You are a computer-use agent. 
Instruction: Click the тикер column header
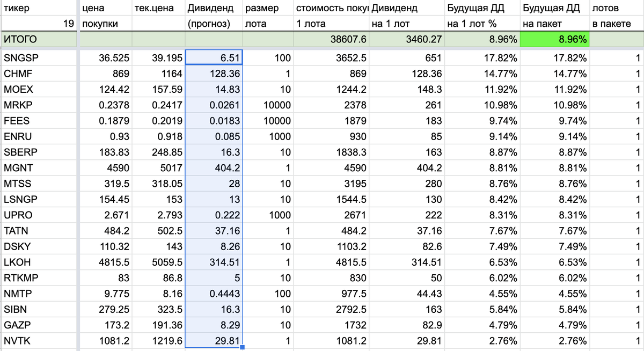click(39, 9)
